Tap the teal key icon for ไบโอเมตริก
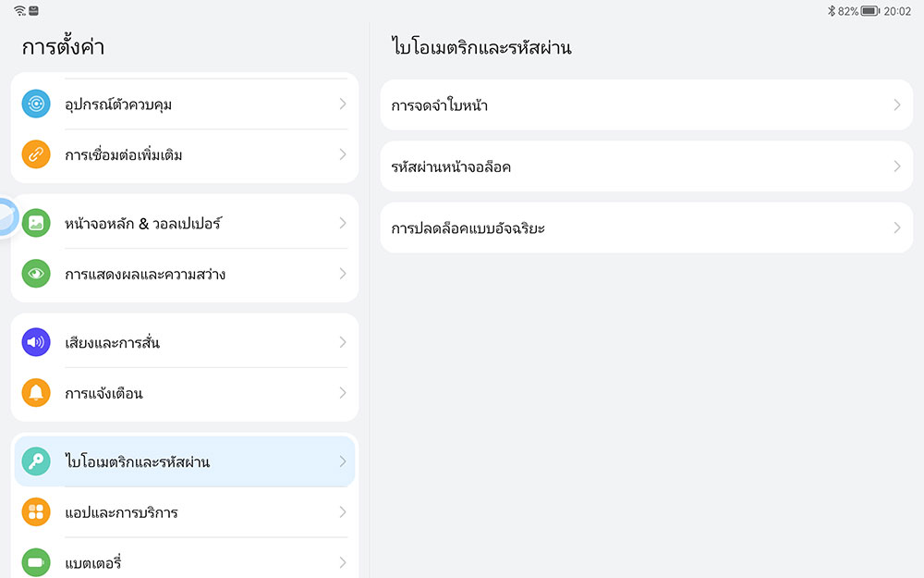The height and width of the screenshot is (578, 924). [36, 461]
